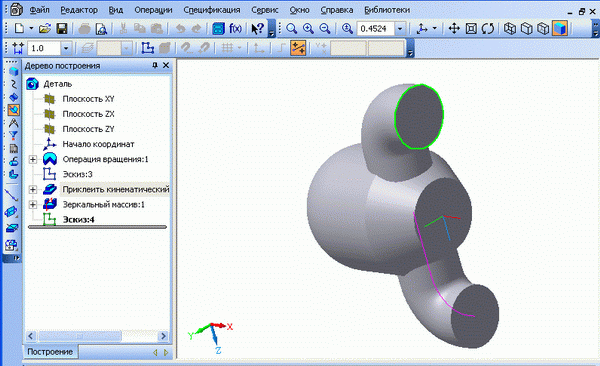Click the step value 1.0 input field
Image resolution: width=600 pixels, height=366 pixels.
pyautogui.click(x=44, y=48)
